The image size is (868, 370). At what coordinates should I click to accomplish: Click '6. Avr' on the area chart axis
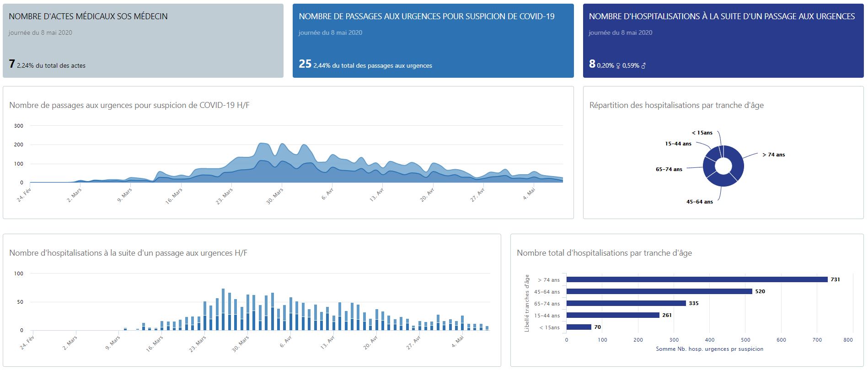point(327,194)
